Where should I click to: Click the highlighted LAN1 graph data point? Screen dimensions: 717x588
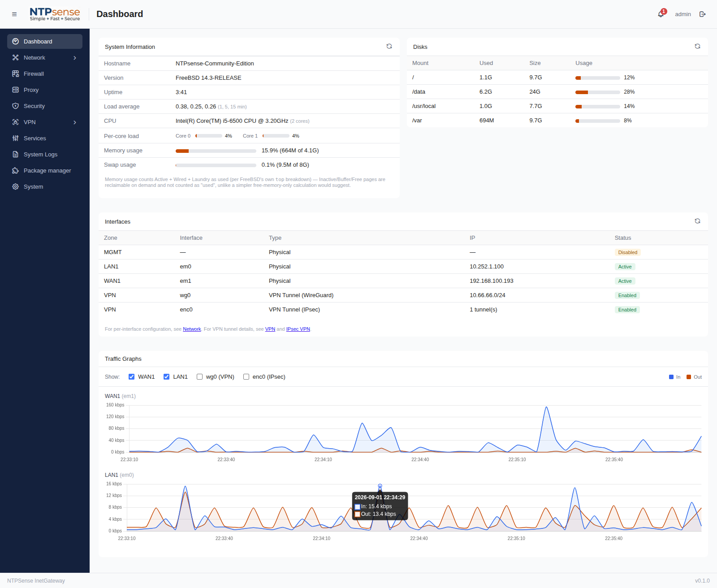click(x=380, y=486)
